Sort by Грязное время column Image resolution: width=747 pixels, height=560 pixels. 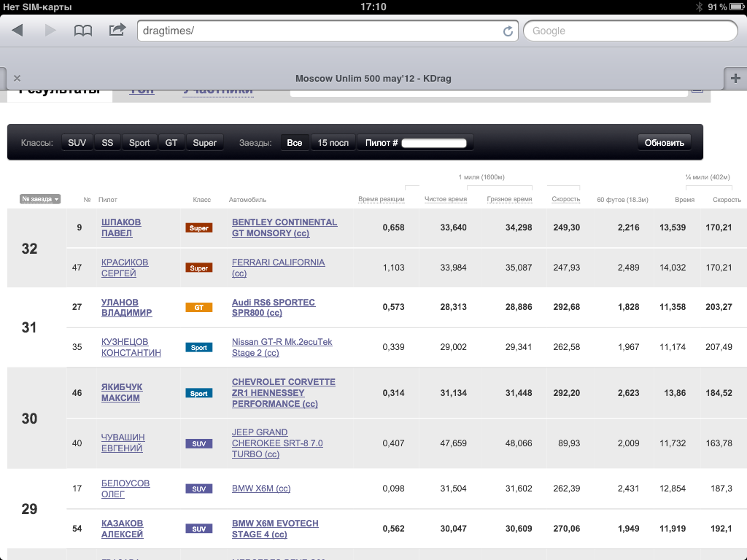(509, 200)
